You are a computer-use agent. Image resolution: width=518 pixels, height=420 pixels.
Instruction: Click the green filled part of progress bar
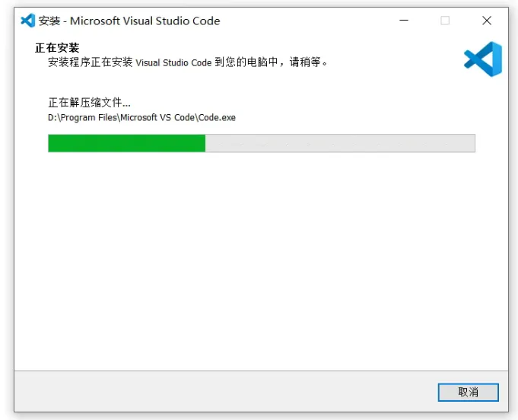tap(126, 143)
